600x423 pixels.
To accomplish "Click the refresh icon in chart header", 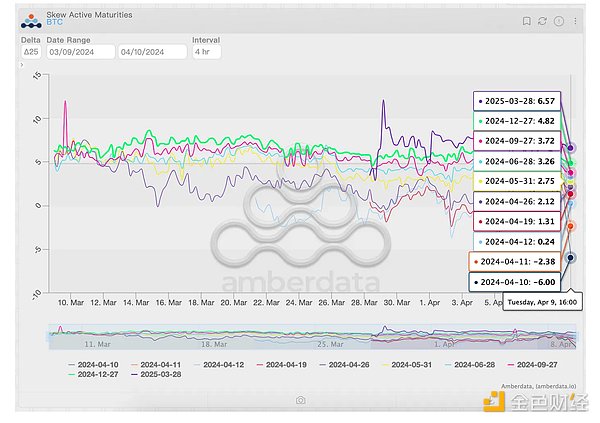I will click(542, 21).
